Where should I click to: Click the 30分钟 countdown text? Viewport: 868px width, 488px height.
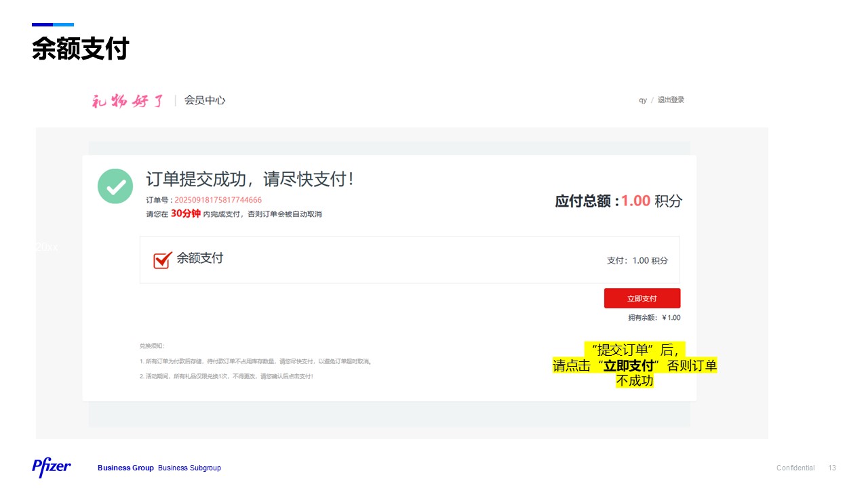[x=184, y=213]
